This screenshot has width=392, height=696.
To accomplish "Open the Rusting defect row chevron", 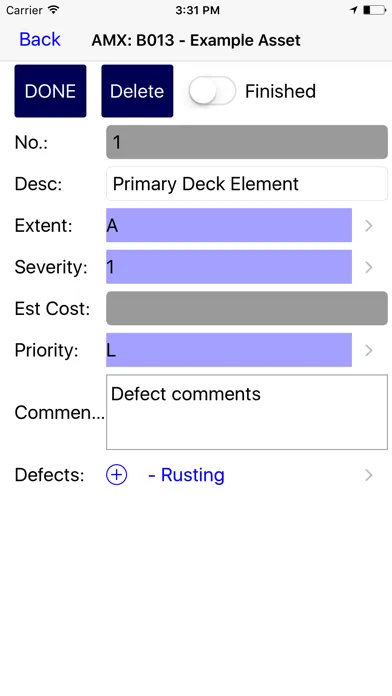I will click(368, 475).
